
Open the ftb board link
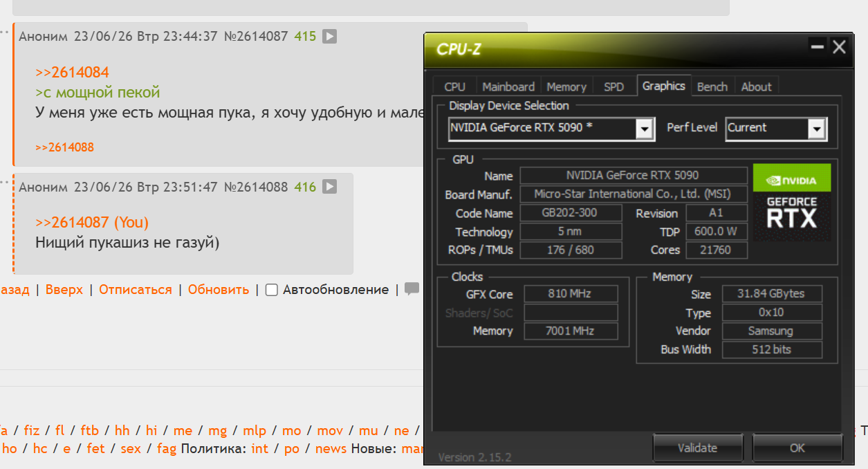coord(89,431)
